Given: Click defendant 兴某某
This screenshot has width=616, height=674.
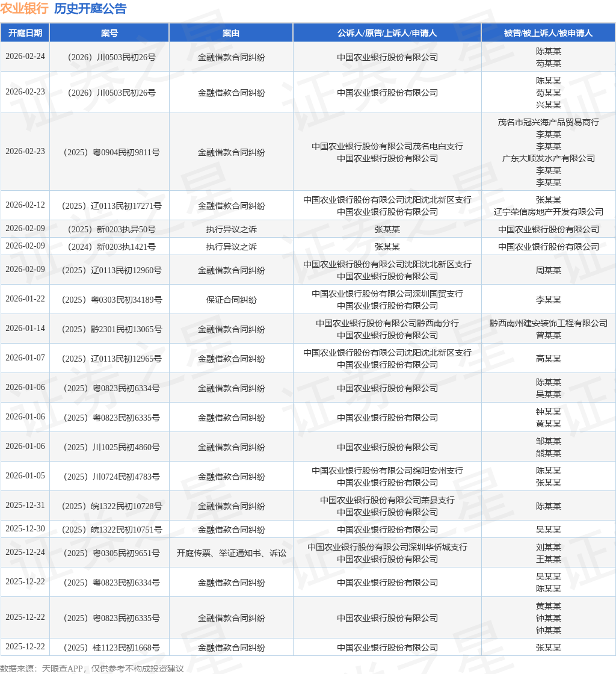Looking at the screenshot, I should pos(549,105).
